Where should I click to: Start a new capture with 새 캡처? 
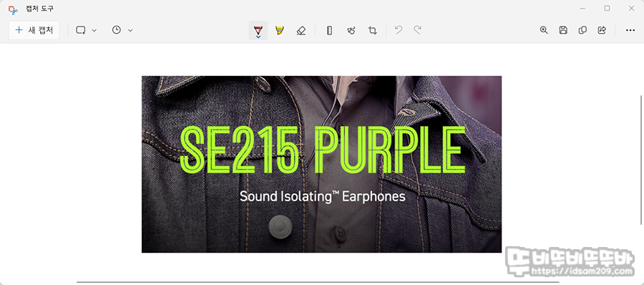pyautogui.click(x=34, y=30)
